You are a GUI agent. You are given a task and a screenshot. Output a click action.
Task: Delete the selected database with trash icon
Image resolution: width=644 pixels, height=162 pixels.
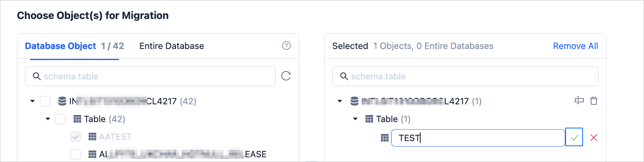click(x=594, y=101)
